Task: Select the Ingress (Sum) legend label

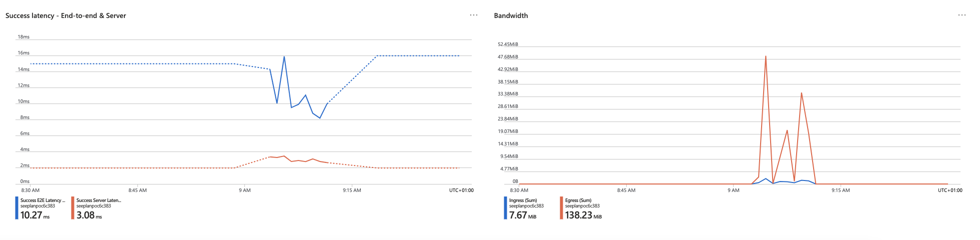Action: tap(523, 200)
